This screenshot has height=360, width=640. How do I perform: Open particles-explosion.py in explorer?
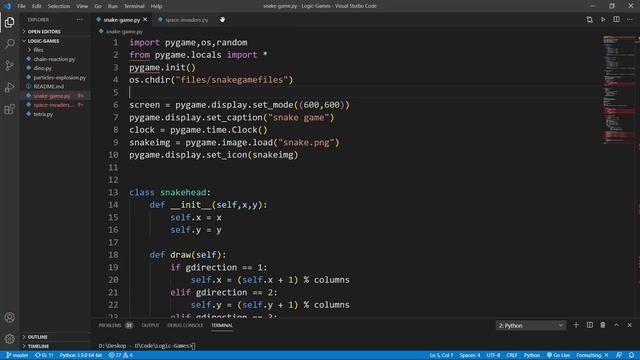[60, 78]
